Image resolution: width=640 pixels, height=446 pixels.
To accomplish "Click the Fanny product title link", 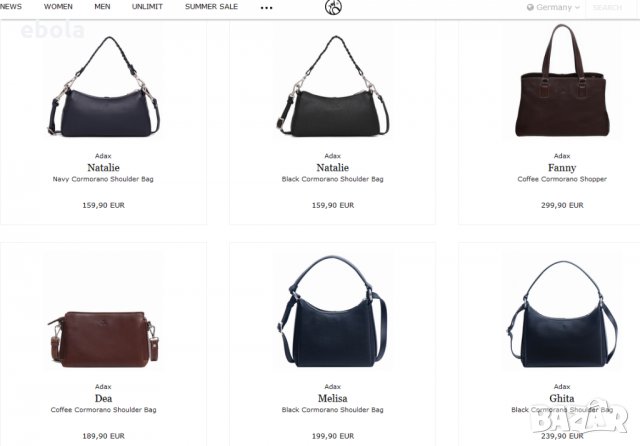I will coord(562,168).
